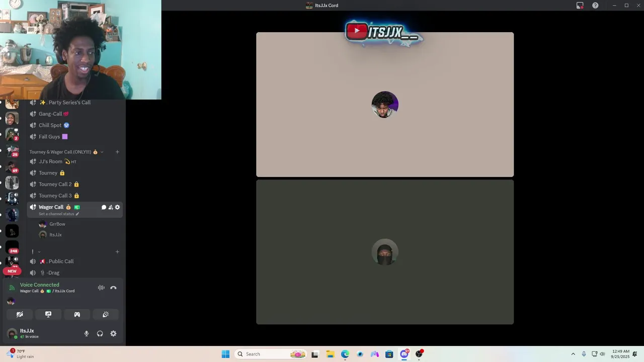Add channel to the ! category
The height and width of the screenshot is (362, 644).
pos(117,251)
